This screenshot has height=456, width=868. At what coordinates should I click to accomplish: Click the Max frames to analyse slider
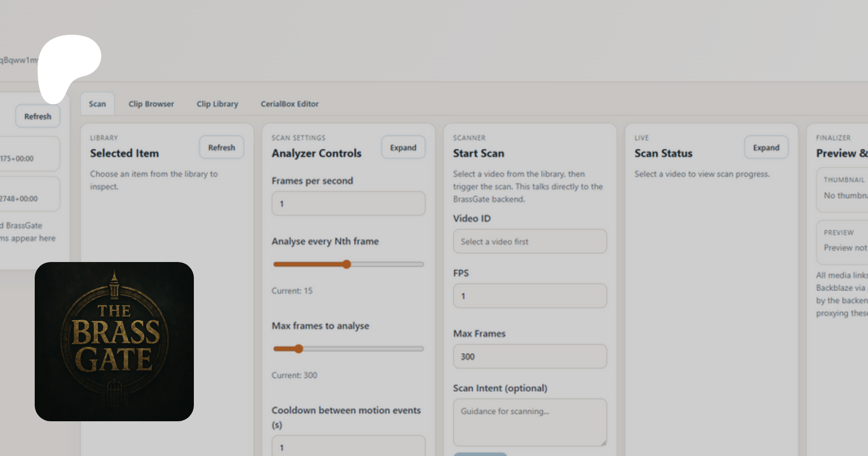click(x=299, y=349)
